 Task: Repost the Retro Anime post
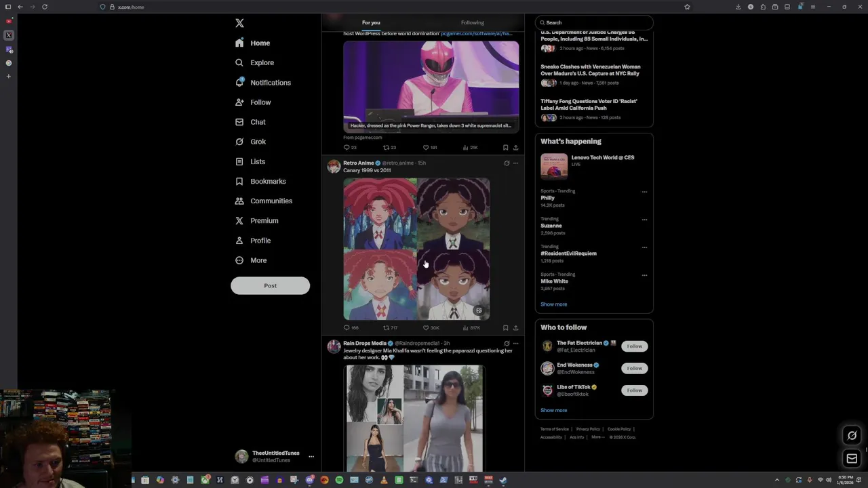[x=390, y=328]
